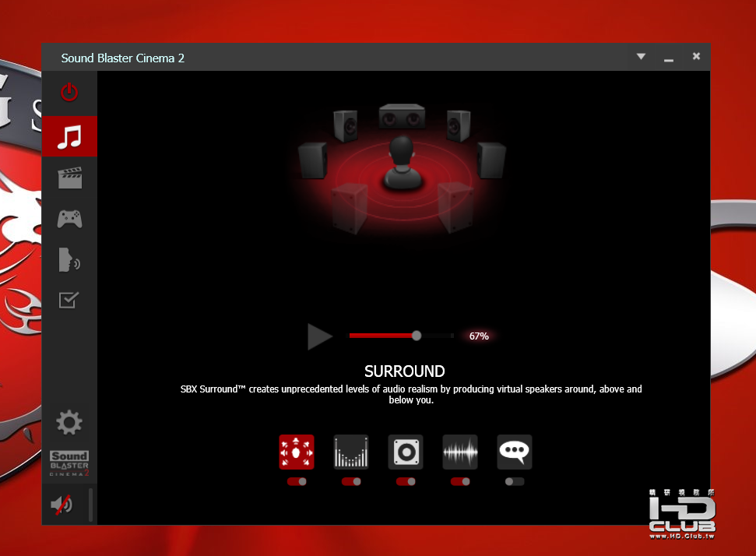
Task: Select the Dialog Plus speech bubble icon
Action: click(x=515, y=452)
